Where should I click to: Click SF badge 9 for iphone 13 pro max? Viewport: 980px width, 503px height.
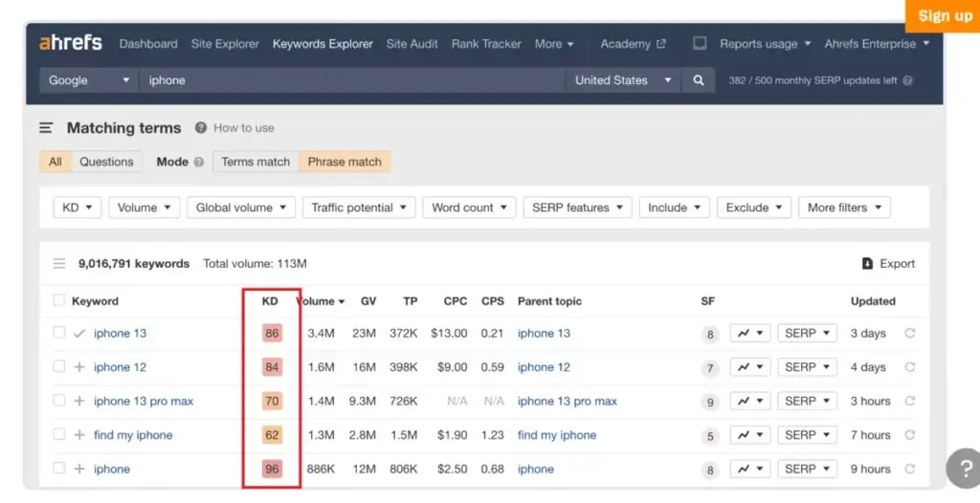point(710,402)
